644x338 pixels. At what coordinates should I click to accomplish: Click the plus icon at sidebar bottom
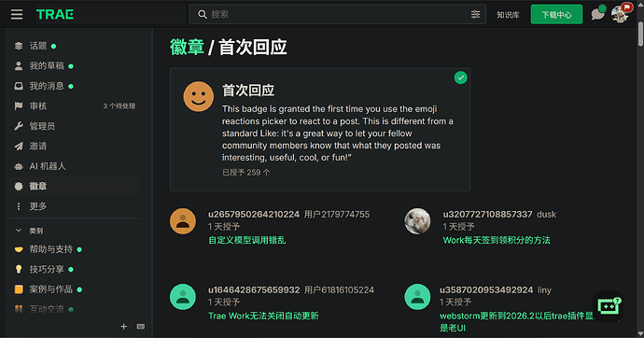click(x=123, y=327)
